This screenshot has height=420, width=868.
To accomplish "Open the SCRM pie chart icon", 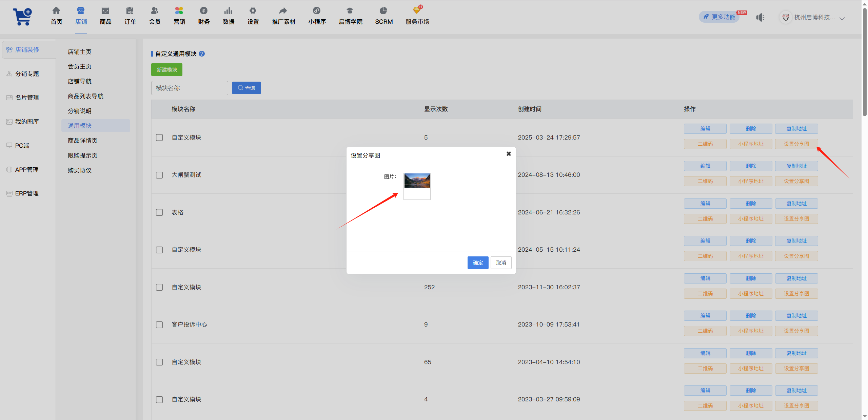I will (x=383, y=11).
